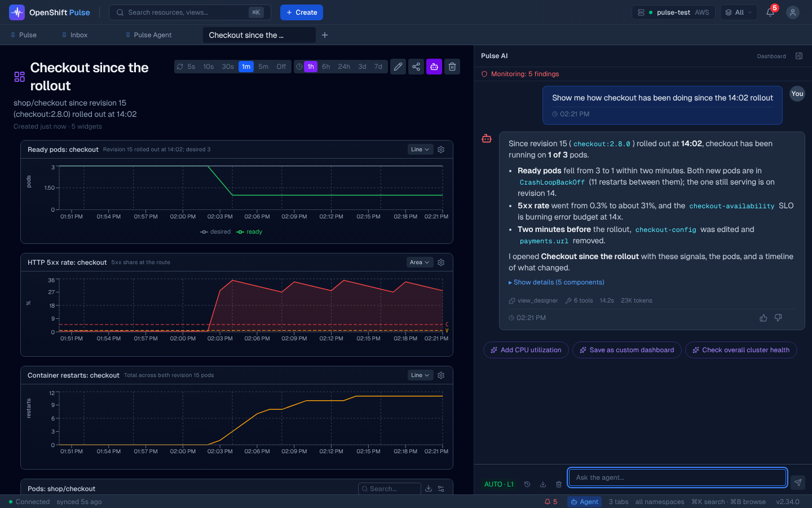
Task: Edit the dashboard with the pencil icon
Action: (398, 67)
